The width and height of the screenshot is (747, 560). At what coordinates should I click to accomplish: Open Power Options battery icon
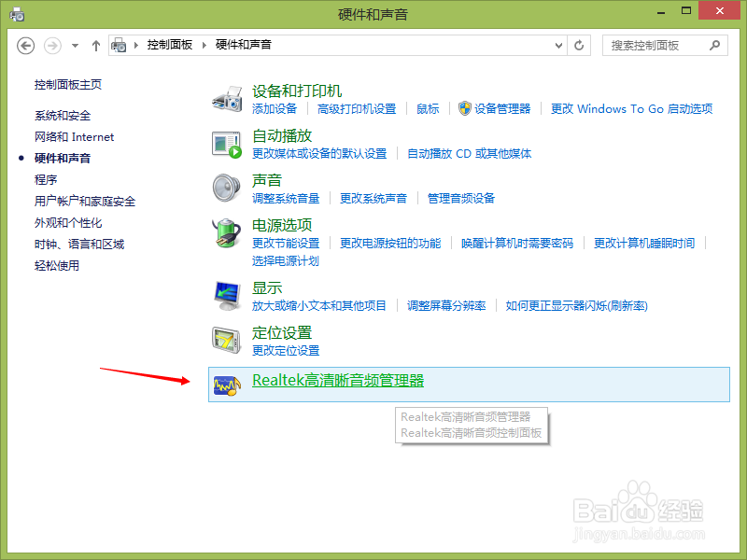click(x=227, y=232)
